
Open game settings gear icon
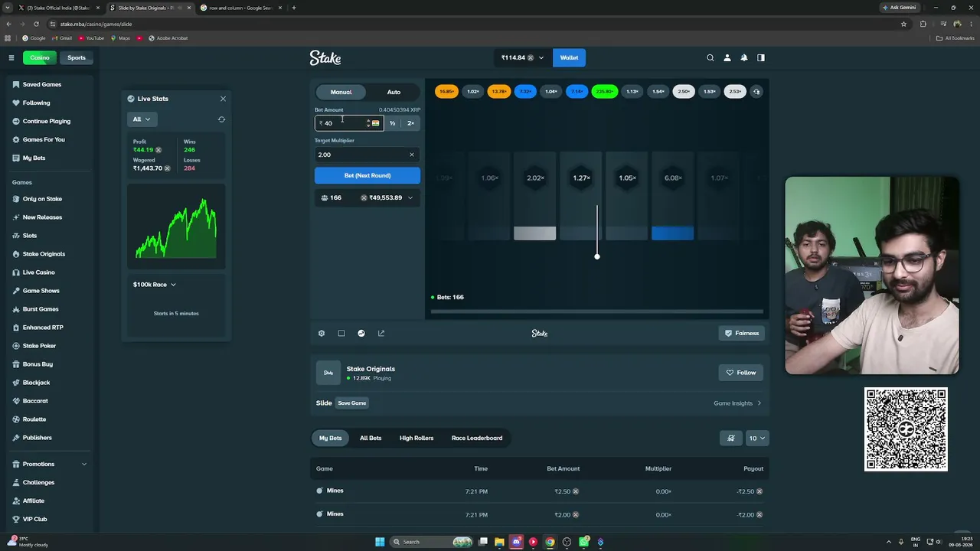322,334
